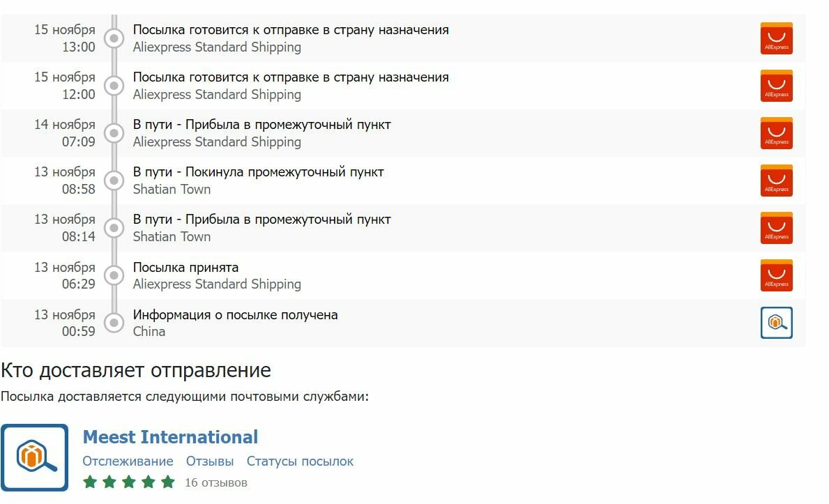The image size is (829, 504).
Task: Click AliExpress icon on 15 ноября 13:00 row
Action: tap(776, 38)
